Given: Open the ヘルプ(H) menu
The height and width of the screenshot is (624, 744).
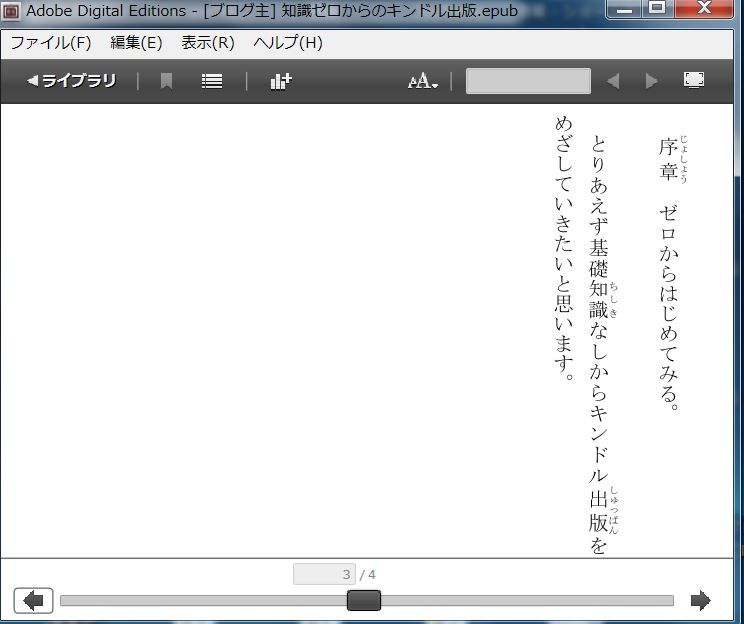Looking at the screenshot, I should (288, 43).
